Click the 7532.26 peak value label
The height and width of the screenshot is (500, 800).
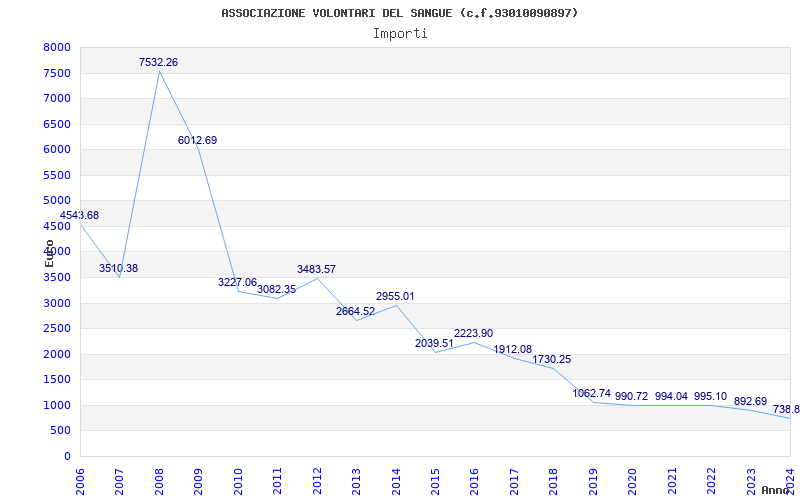click(159, 62)
